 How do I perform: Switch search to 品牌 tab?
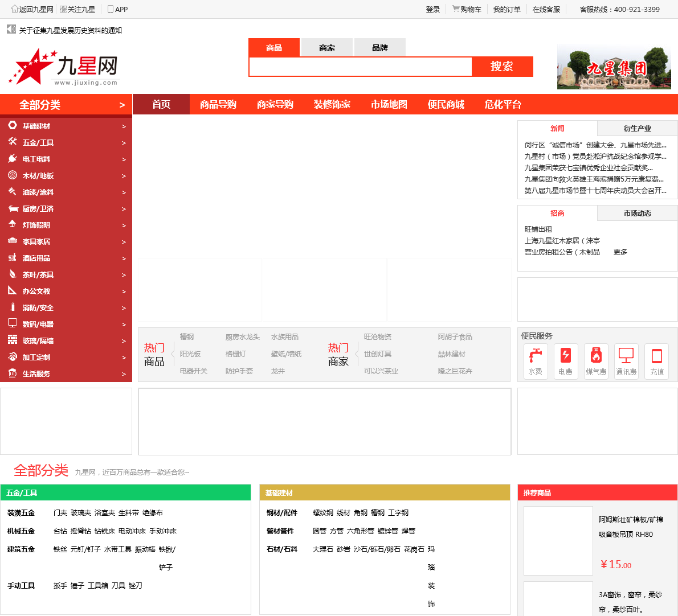[379, 47]
